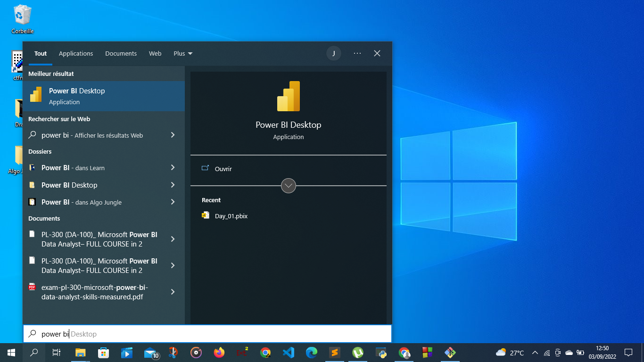
Task: Click the OneDrive cloud tray icon
Action: [569, 353]
